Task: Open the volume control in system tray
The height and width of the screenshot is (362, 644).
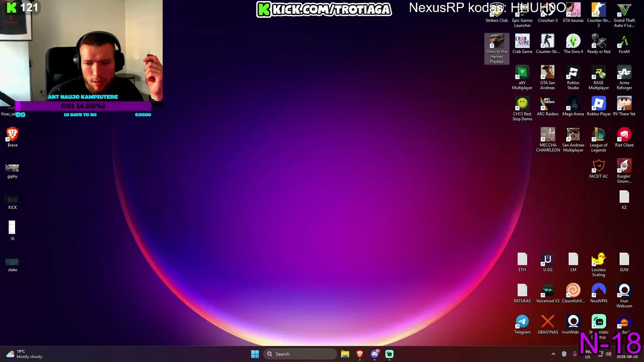Action: point(608,354)
